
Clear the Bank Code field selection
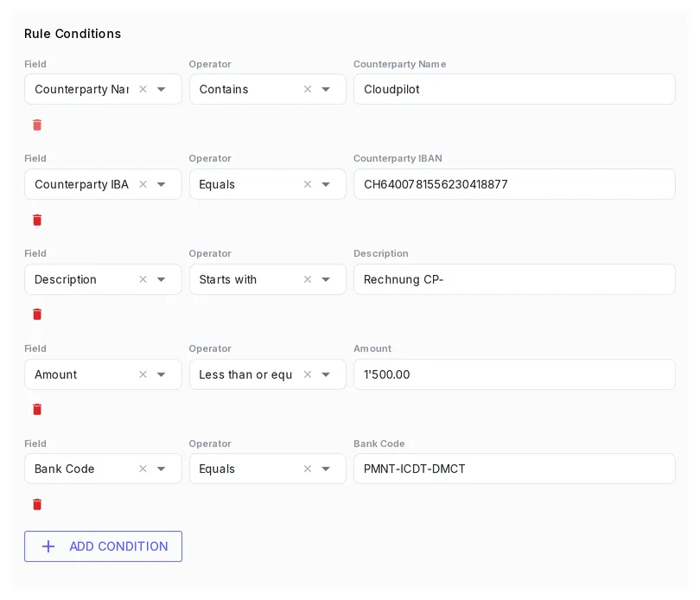(143, 469)
